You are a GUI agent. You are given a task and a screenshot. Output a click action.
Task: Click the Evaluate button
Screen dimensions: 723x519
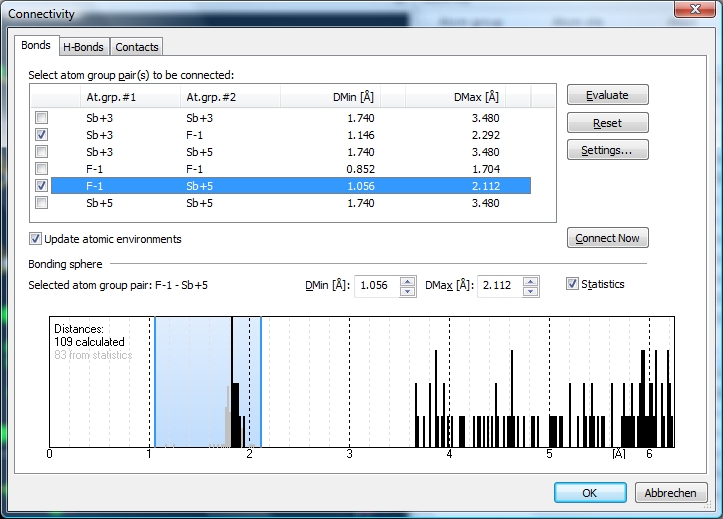pyautogui.click(x=607, y=95)
